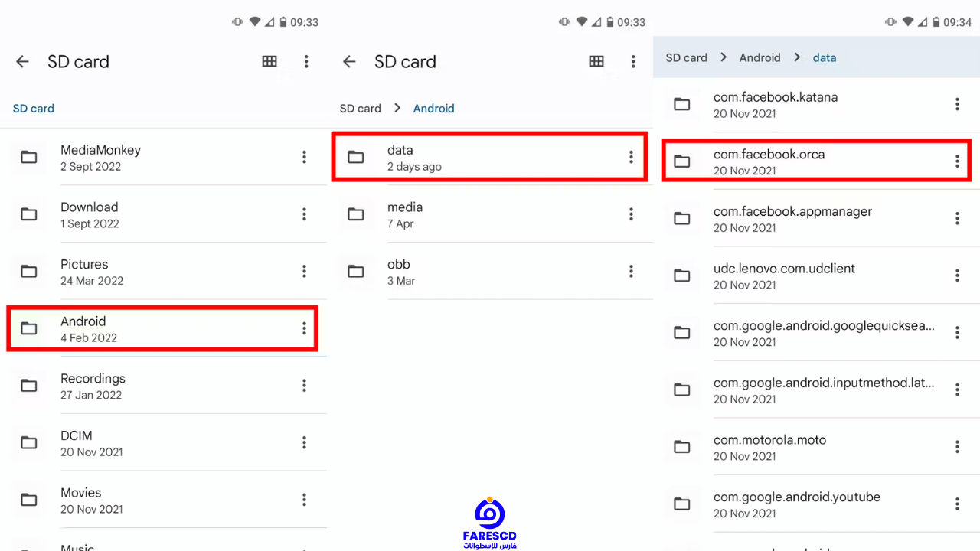Open more options for Android folder
The image size is (980, 551).
tap(304, 328)
